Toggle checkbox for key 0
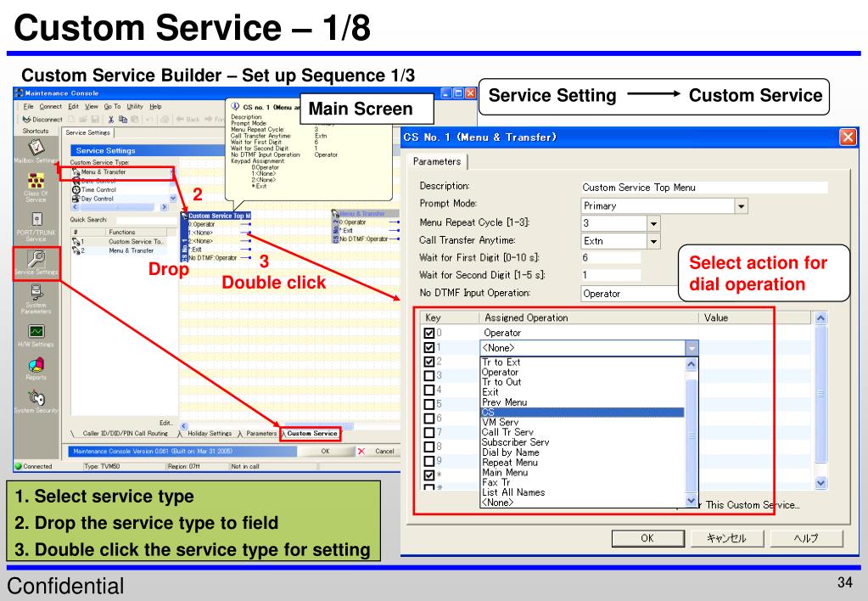This screenshot has height=601, width=868. point(429,333)
